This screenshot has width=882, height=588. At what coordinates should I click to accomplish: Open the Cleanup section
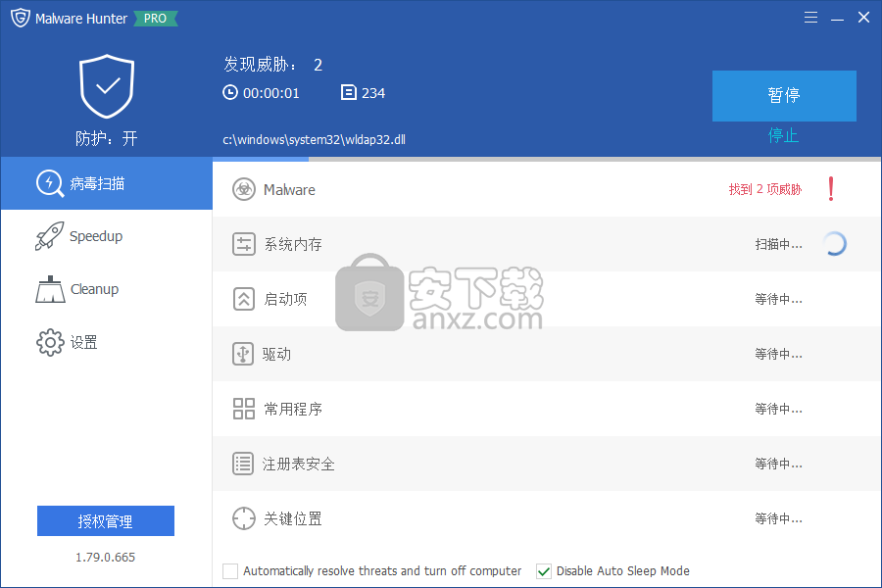tap(107, 289)
